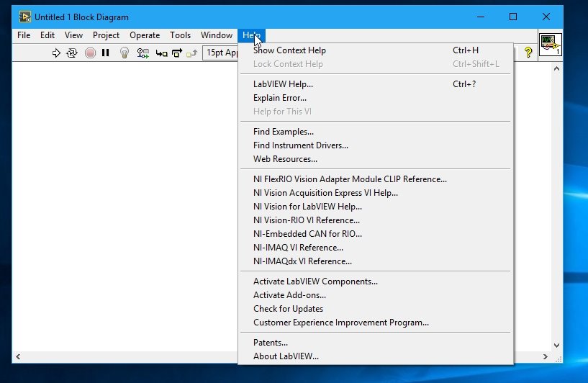Click Check for Updates
This screenshot has height=383, width=588.
pyautogui.click(x=376, y=309)
